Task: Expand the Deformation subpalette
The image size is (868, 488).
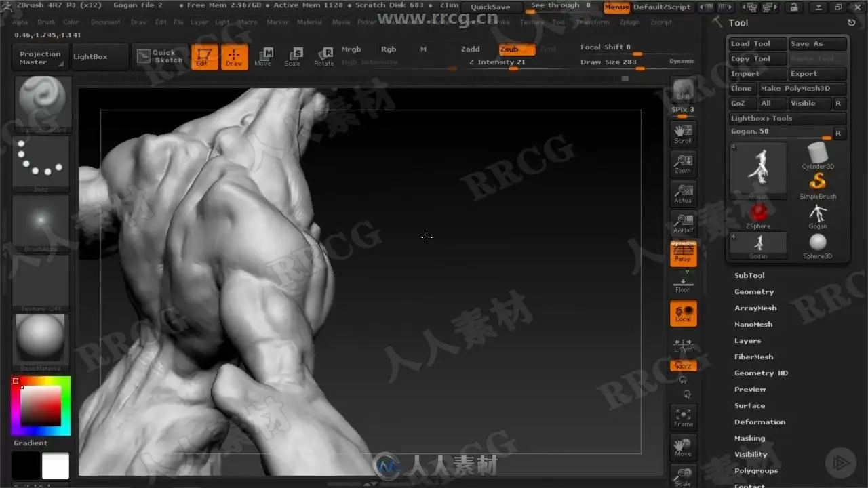Action: coord(759,422)
